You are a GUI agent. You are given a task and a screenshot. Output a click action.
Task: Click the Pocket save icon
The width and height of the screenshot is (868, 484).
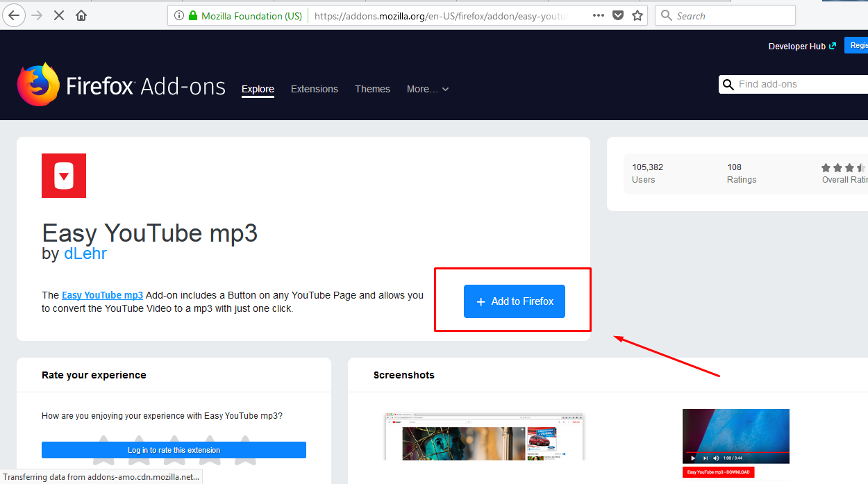pyautogui.click(x=618, y=15)
